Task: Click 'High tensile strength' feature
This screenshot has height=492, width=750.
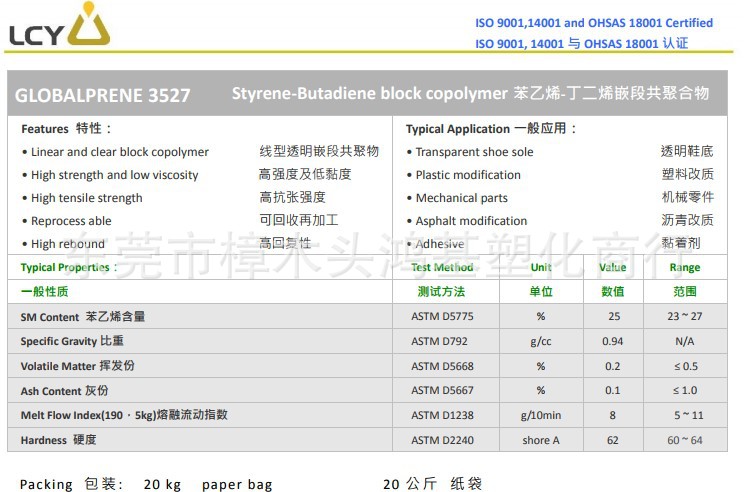Action: point(87,198)
